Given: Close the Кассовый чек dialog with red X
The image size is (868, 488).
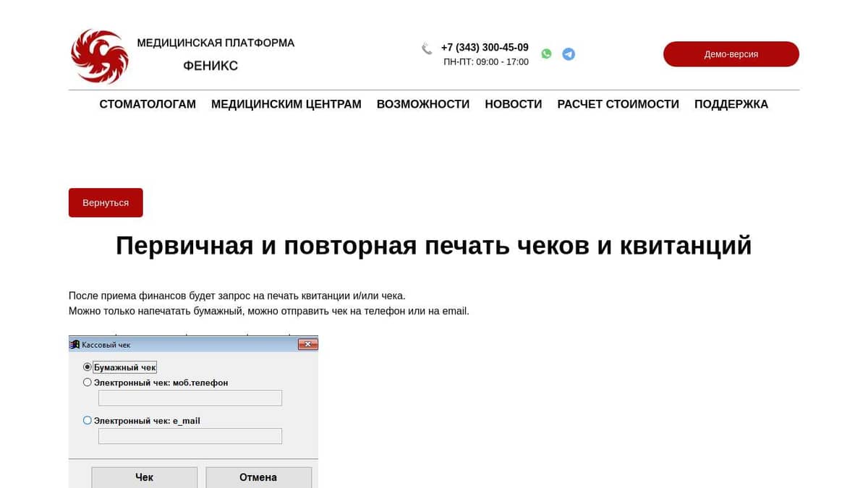Looking at the screenshot, I should coord(307,344).
